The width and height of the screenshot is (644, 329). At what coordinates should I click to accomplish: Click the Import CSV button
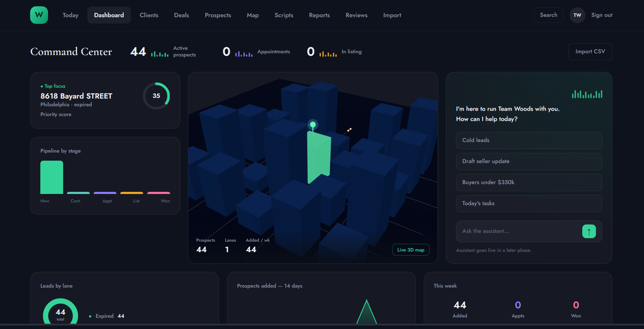click(x=590, y=52)
